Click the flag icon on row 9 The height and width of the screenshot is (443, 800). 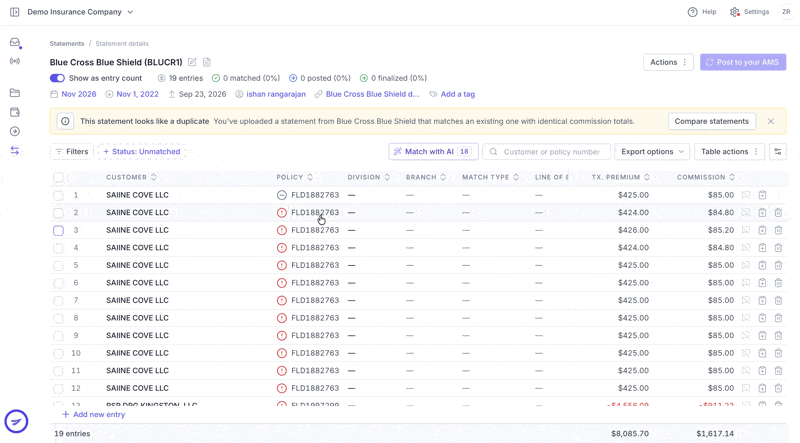[746, 336]
